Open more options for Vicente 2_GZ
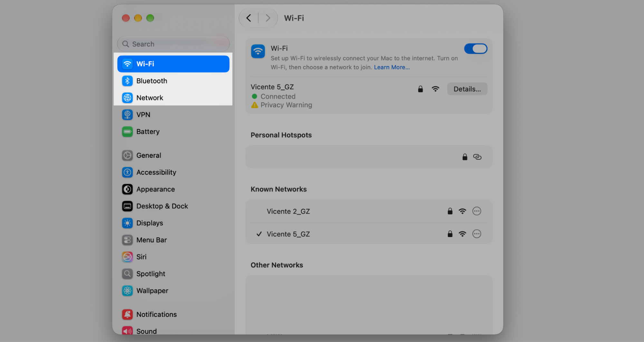This screenshot has height=342, width=644. point(476,211)
